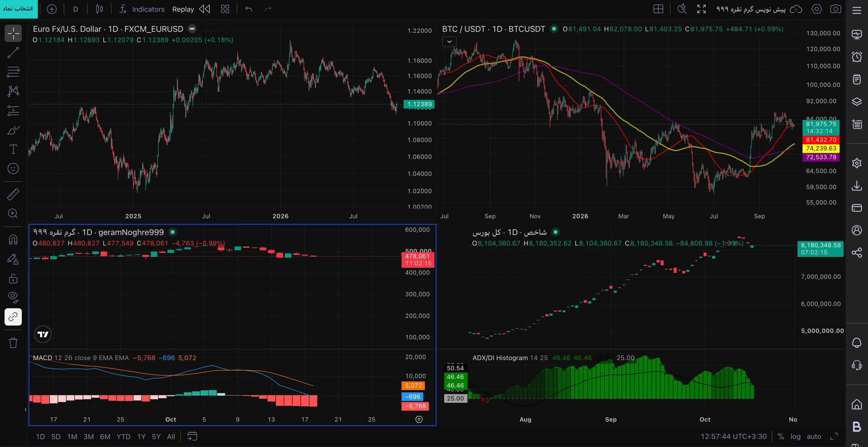This screenshot has width=868, height=447.
Task: Start bar Replay mode
Action: pyautogui.click(x=191, y=9)
